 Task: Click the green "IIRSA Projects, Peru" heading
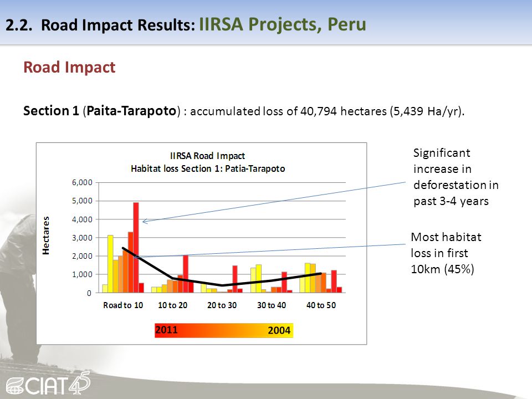click(x=283, y=25)
